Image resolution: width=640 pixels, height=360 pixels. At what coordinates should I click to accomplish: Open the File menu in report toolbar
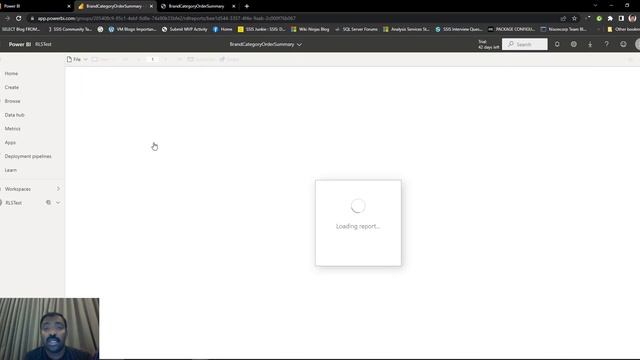coord(77,60)
